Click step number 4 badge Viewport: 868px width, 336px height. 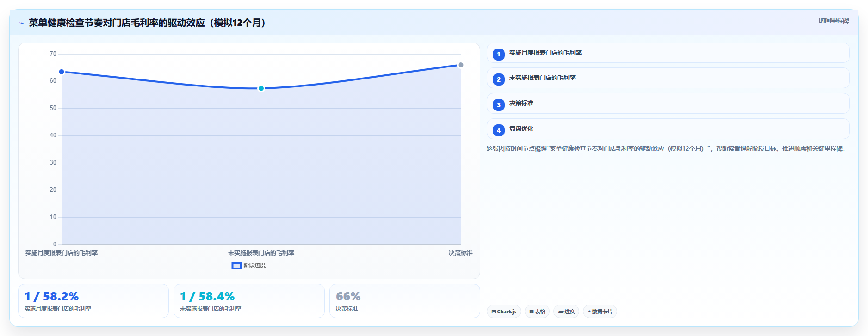(499, 130)
